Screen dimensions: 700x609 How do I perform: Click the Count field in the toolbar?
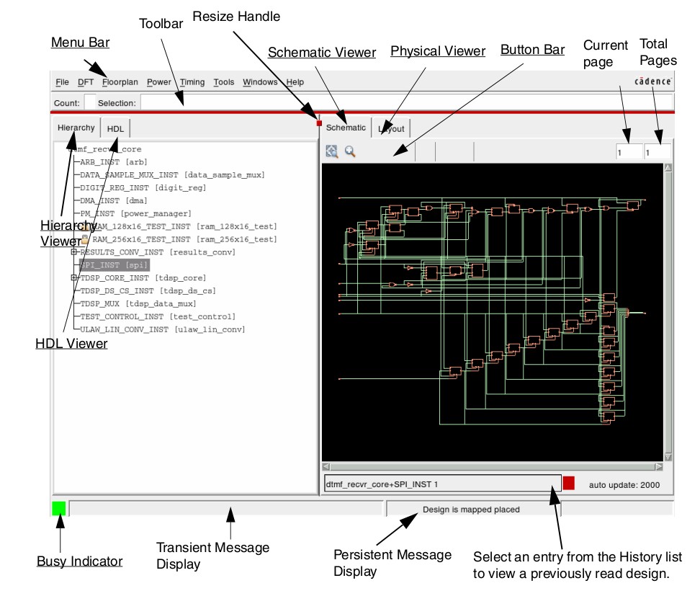(90, 103)
